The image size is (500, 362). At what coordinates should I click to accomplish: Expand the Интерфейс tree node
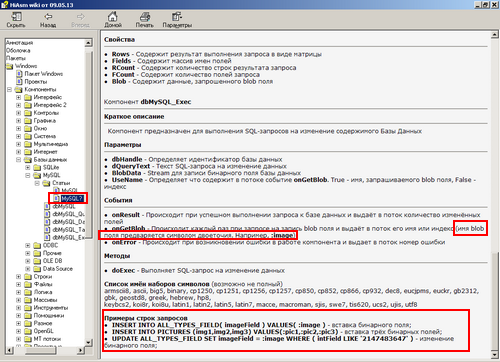[19, 97]
